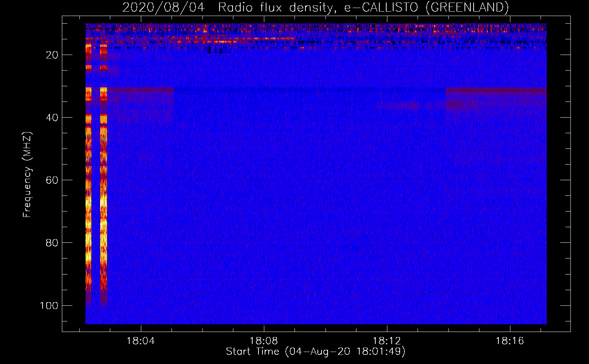Click the '80' frequency tick label
589x364 pixels.
click(x=52, y=243)
